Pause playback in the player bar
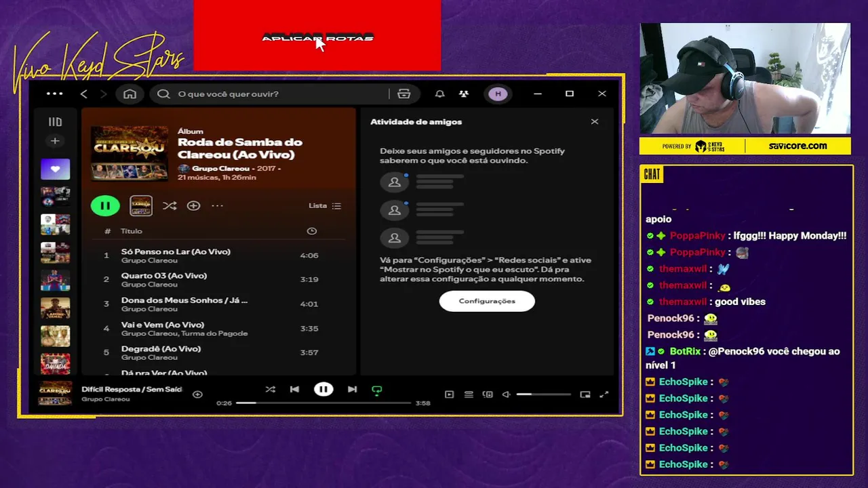 coord(323,389)
